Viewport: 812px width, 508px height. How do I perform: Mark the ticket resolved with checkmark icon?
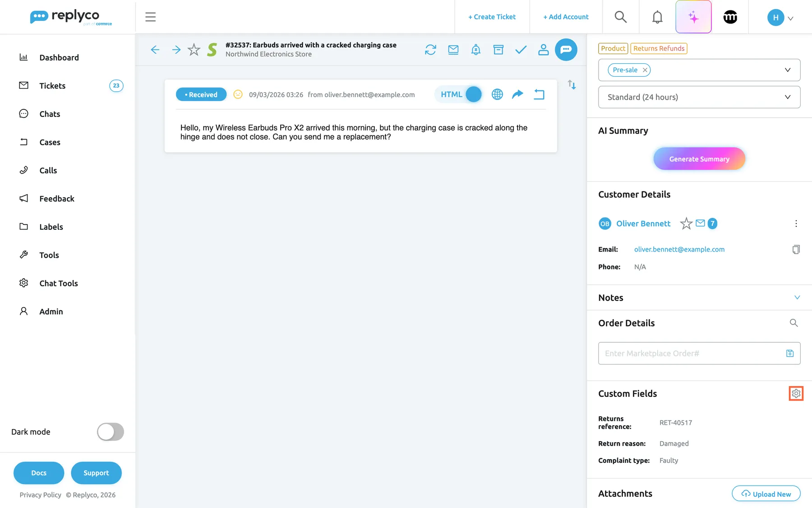tap(521, 50)
